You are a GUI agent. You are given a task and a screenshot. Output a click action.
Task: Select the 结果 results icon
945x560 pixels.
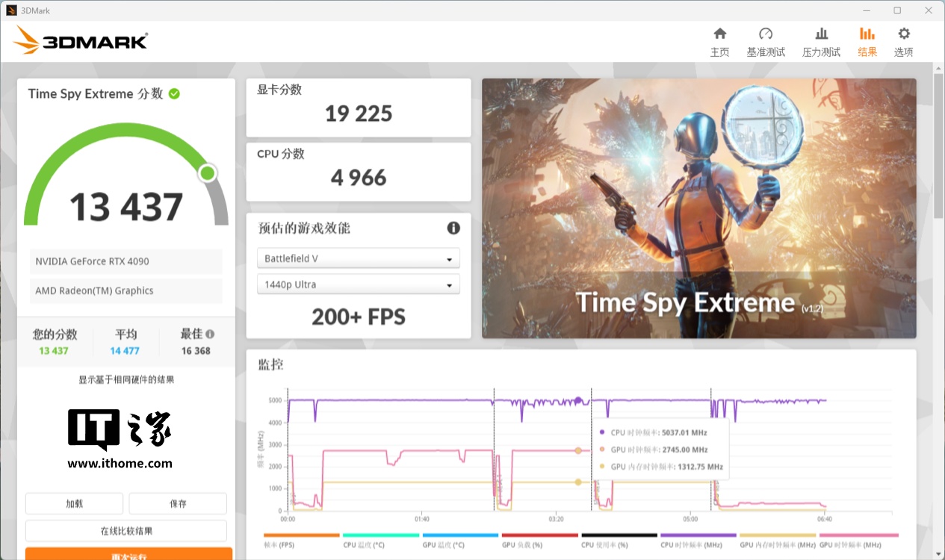(x=867, y=34)
